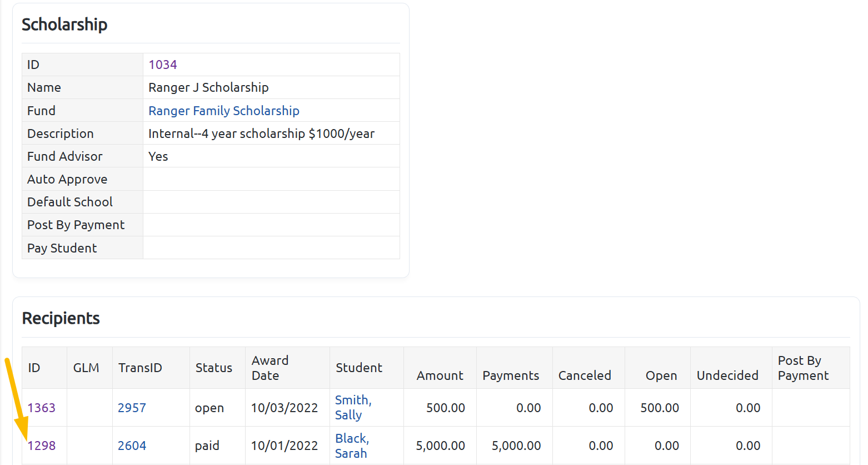Click award date 10/03/2022
This screenshot has width=868, height=465.
[285, 408]
